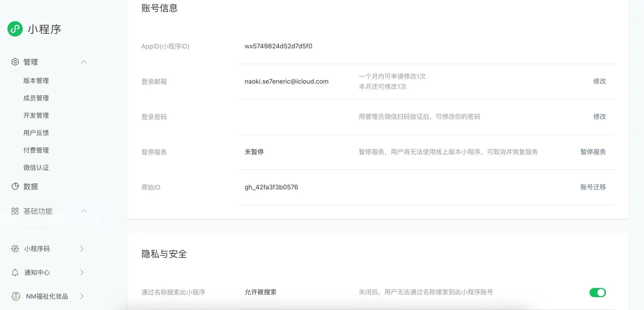
Task: Open 成员管理 menu item
Action: (x=36, y=98)
